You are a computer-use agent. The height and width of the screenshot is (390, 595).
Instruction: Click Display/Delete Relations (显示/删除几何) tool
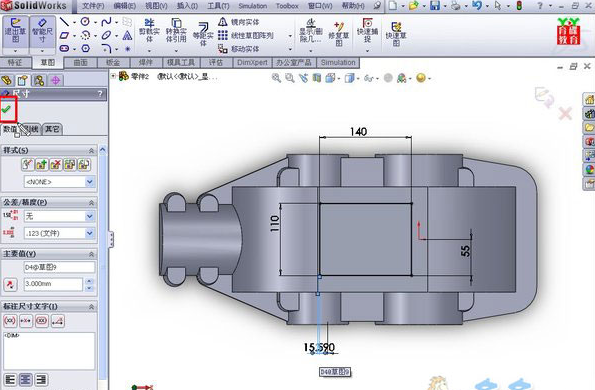click(x=310, y=31)
